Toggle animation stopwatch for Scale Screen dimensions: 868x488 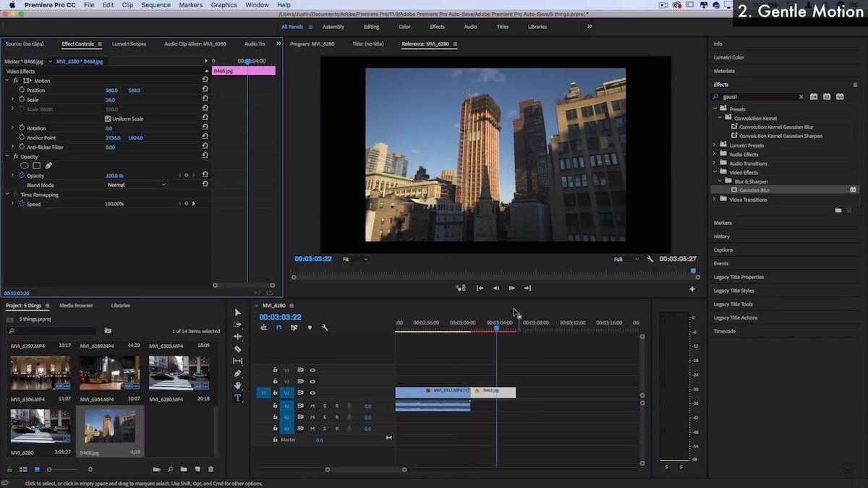coord(22,100)
